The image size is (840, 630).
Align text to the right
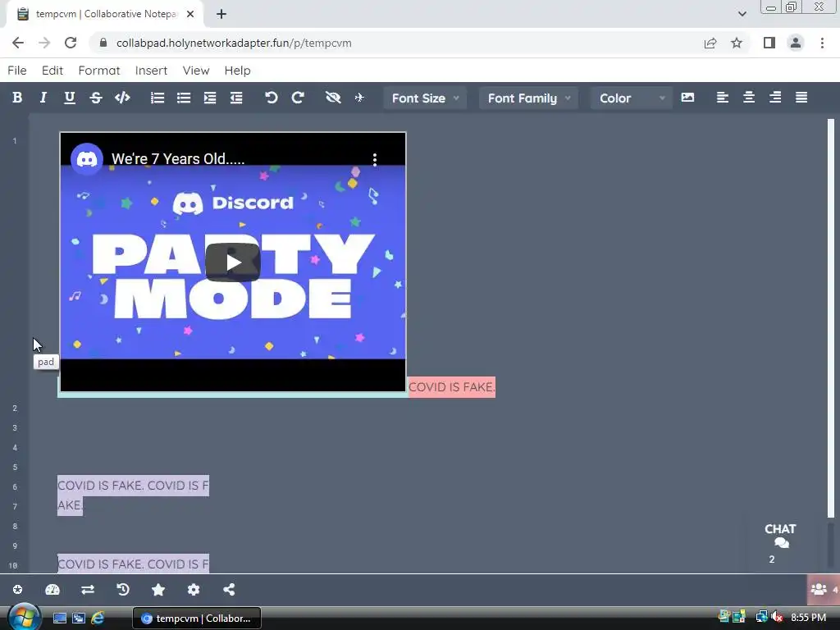point(775,98)
